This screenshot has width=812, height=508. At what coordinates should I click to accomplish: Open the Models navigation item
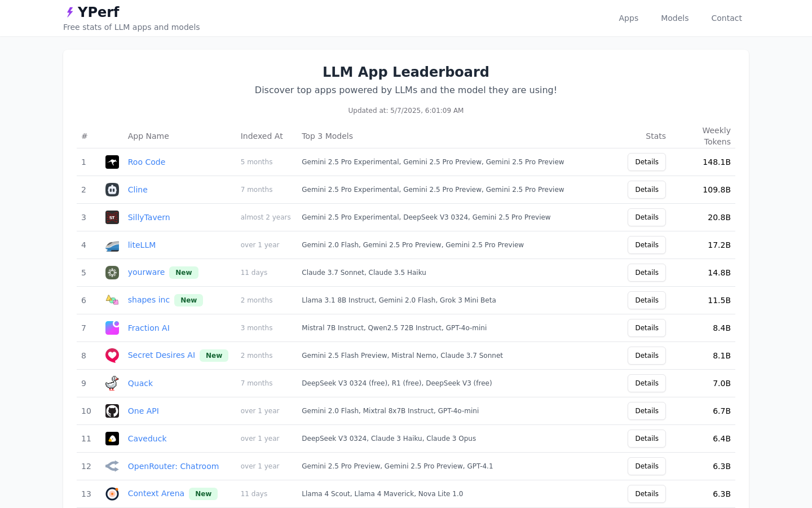pos(675,18)
